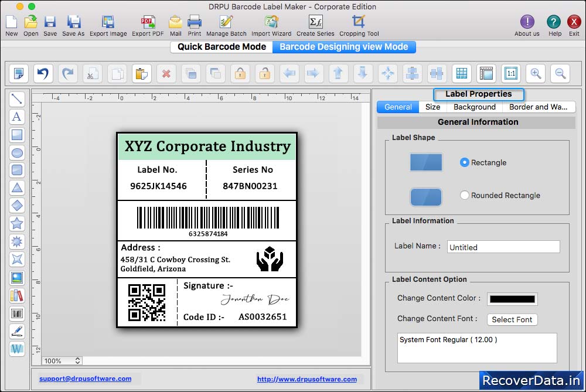The width and height of the screenshot is (586, 392).
Task: Click the black Change Content Color swatch
Action: click(512, 299)
